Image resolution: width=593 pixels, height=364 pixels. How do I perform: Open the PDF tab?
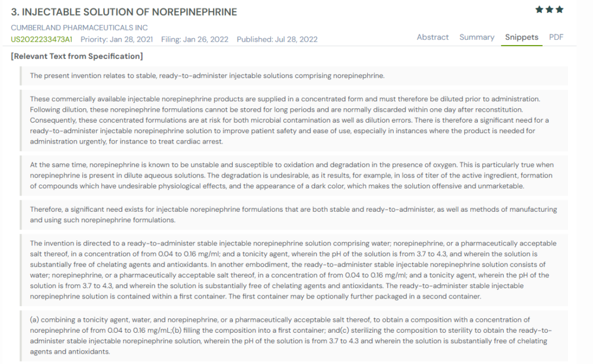click(556, 37)
